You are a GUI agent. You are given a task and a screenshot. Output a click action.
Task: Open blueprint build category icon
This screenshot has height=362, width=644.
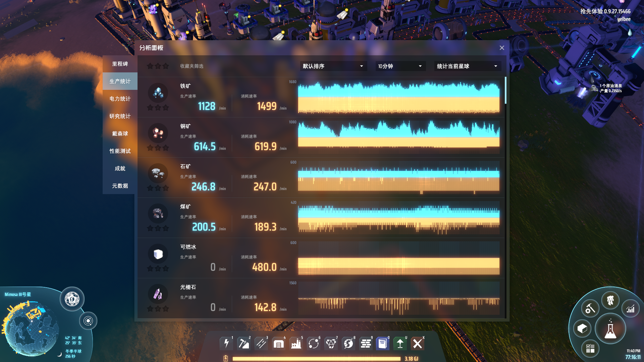coord(383,344)
